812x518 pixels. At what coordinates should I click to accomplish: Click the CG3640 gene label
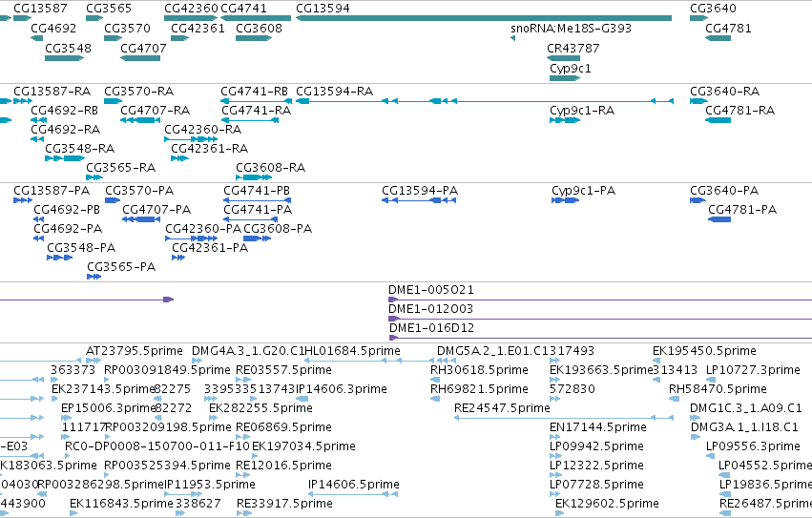click(713, 9)
